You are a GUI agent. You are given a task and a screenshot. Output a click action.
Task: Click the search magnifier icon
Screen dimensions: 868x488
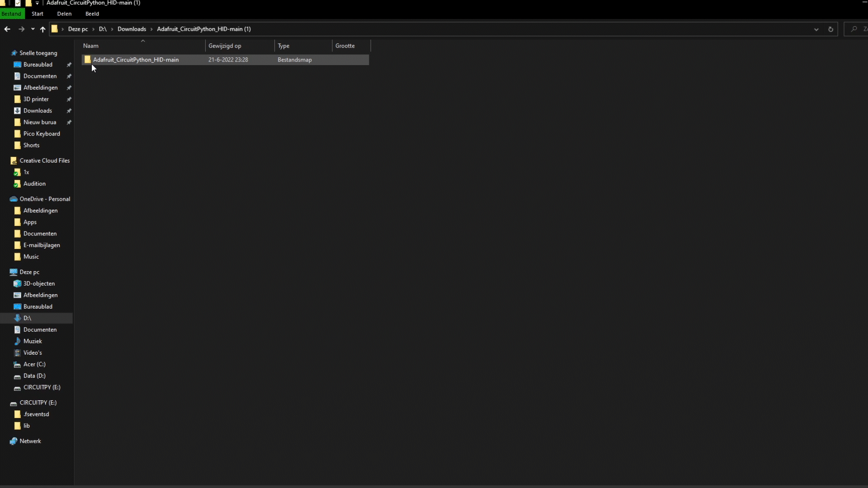pos(854,29)
